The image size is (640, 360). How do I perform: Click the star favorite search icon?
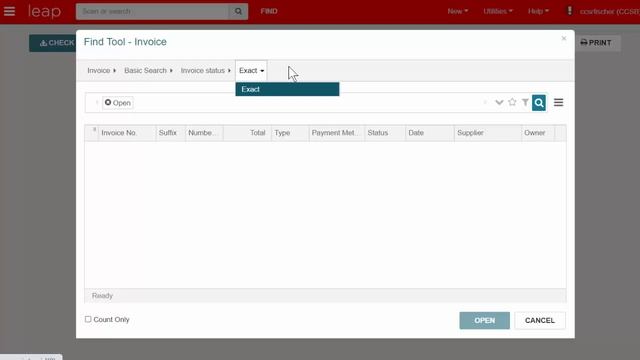(512, 102)
